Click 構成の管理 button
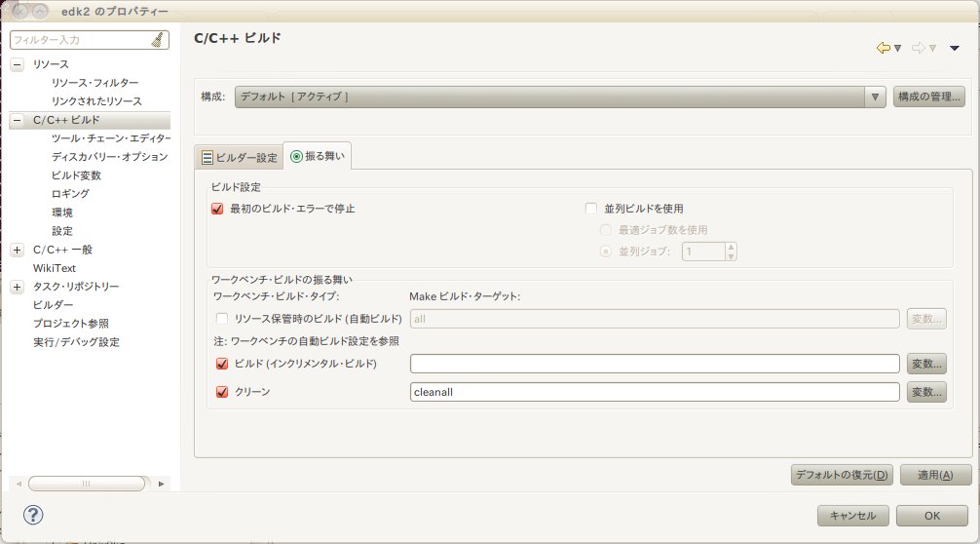 [x=928, y=97]
